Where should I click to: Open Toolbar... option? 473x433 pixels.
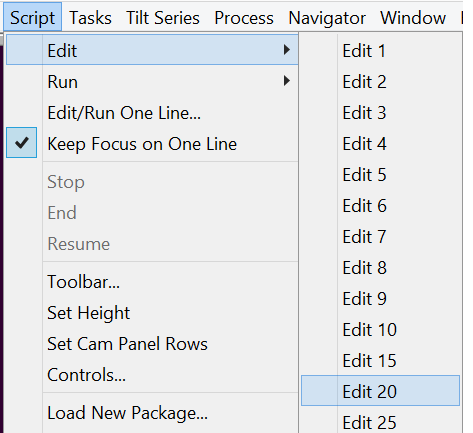point(152,282)
